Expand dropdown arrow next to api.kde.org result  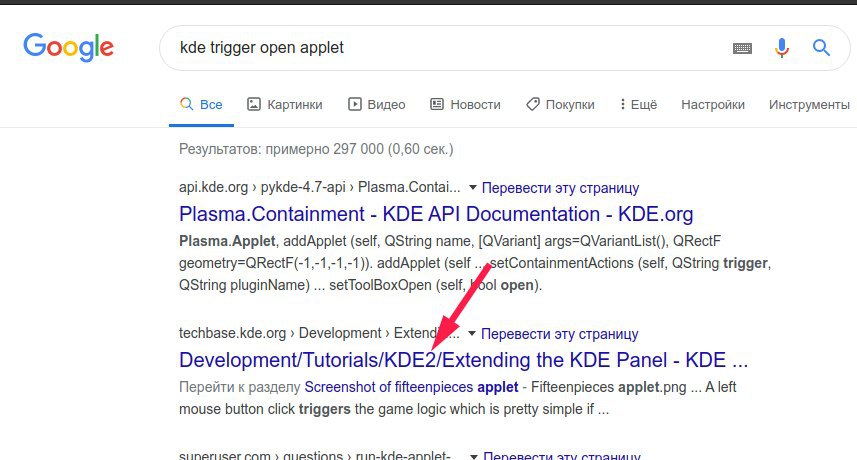pos(472,188)
